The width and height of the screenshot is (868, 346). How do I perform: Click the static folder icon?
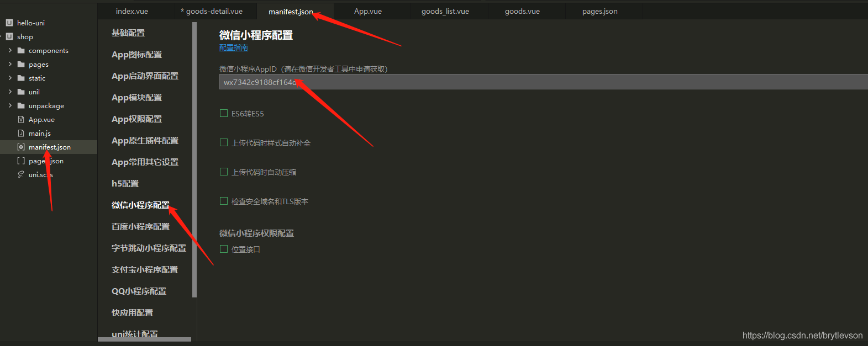pyautogui.click(x=21, y=78)
